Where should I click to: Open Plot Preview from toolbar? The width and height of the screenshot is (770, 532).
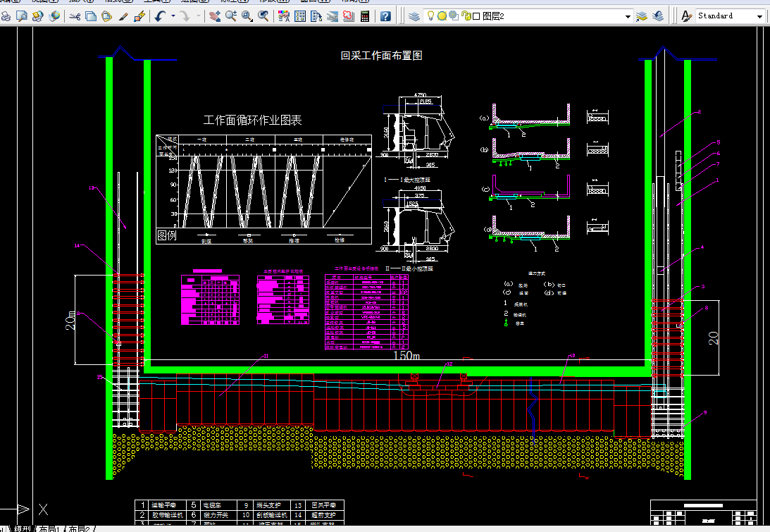(x=22, y=16)
